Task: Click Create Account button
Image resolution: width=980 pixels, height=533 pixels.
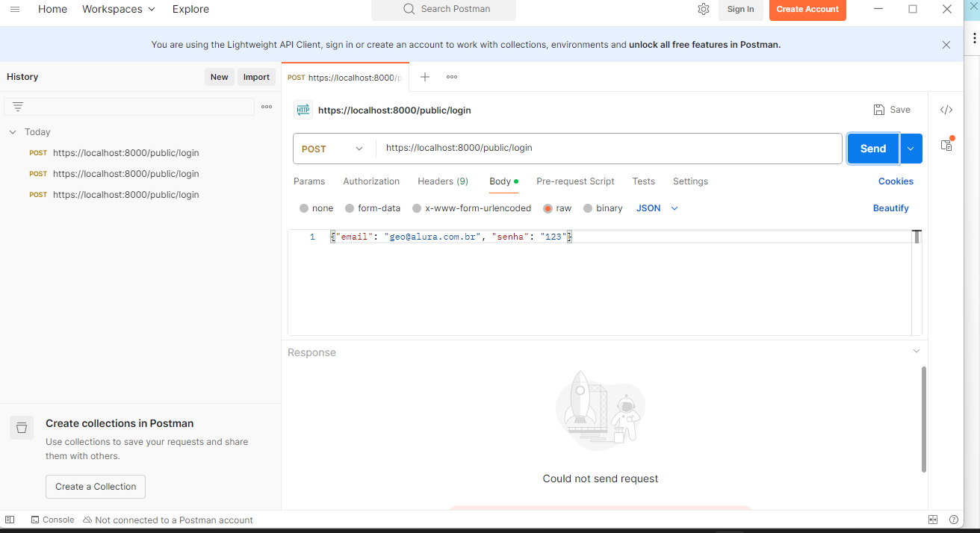Action: pos(807,9)
